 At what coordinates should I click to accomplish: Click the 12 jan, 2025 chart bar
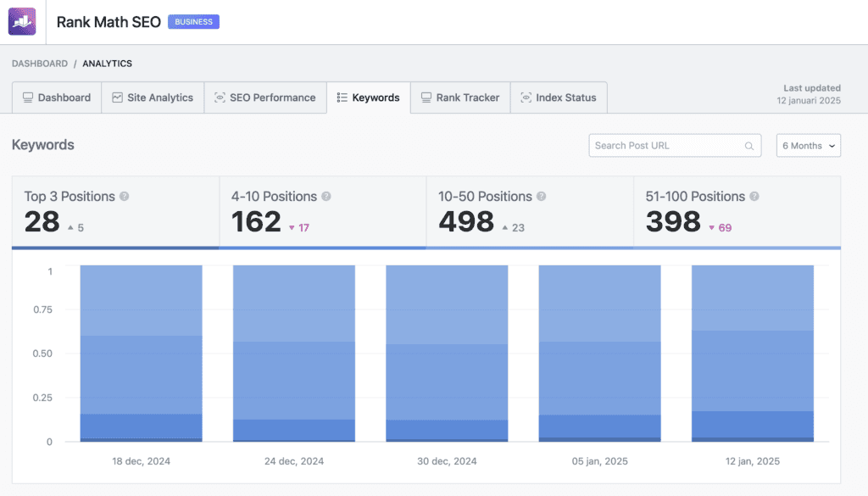pos(753,353)
